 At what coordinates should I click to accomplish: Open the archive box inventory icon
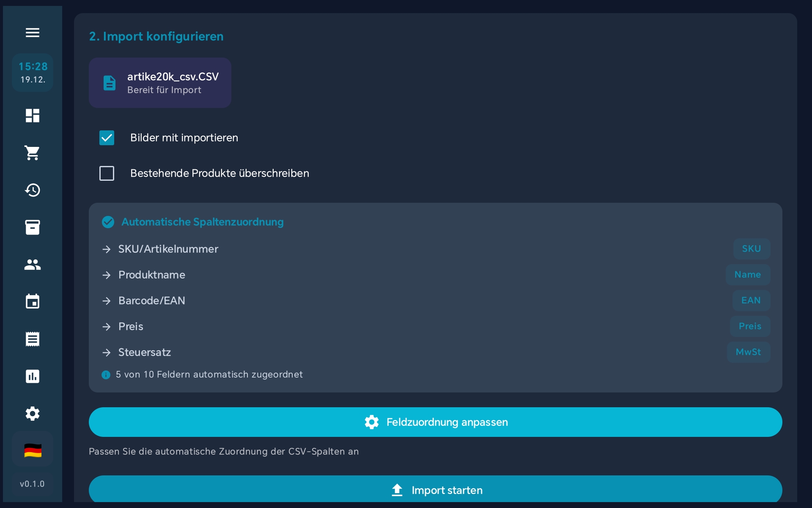coord(32,227)
